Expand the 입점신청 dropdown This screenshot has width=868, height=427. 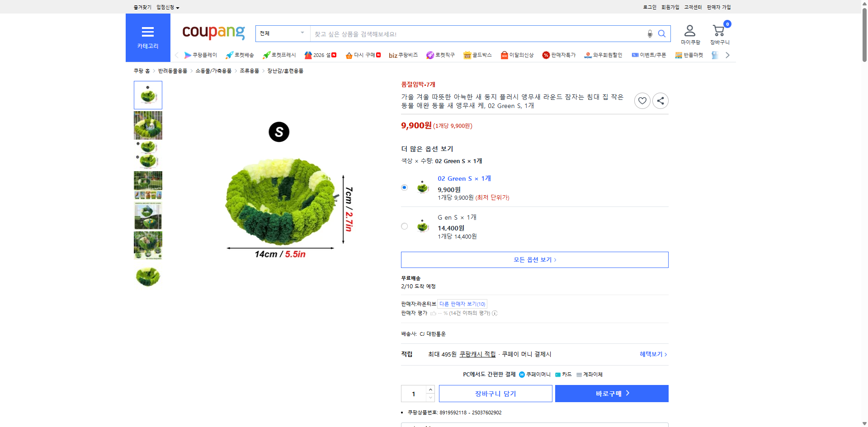[166, 7]
